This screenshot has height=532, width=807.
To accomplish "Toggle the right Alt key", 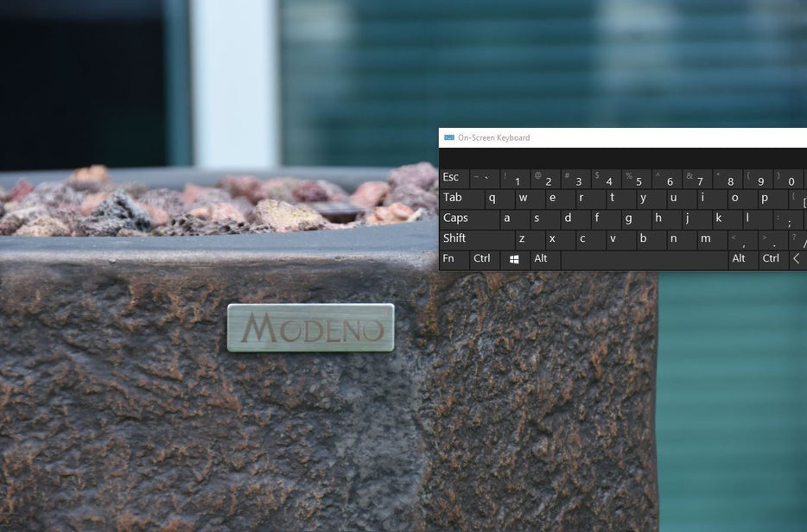I will coord(741,259).
